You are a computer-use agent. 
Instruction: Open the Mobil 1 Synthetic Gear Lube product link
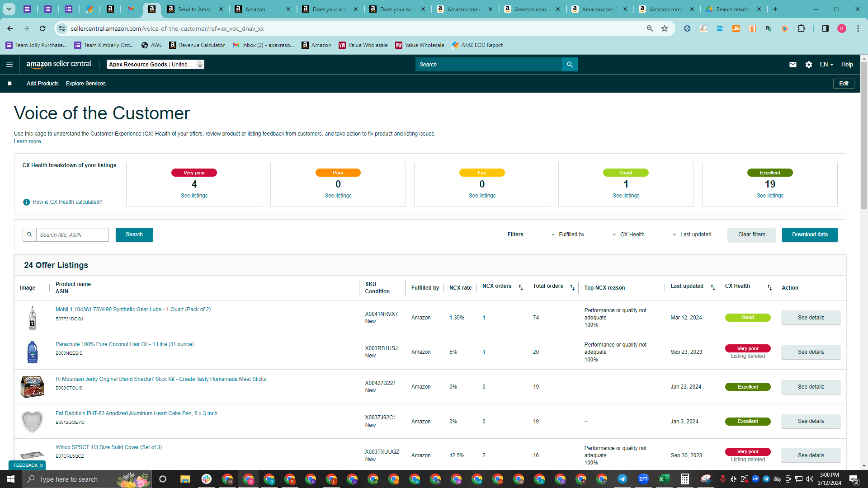[133, 310]
